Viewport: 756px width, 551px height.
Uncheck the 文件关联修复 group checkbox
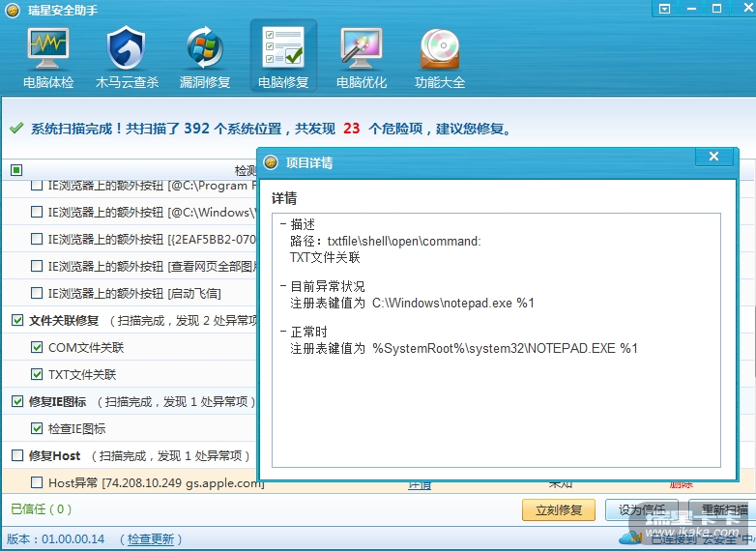(17, 320)
